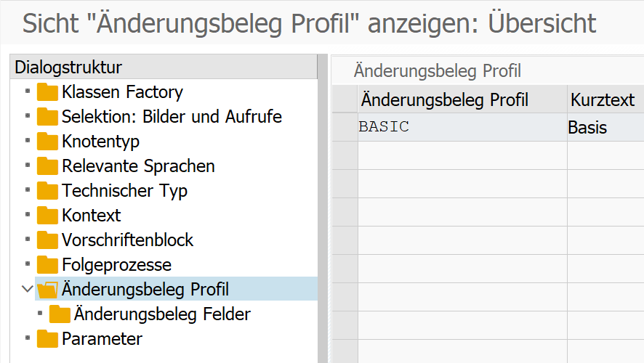Image resolution: width=644 pixels, height=363 pixels.
Task: Click the Vorschriftenblock folder icon
Action: point(48,240)
